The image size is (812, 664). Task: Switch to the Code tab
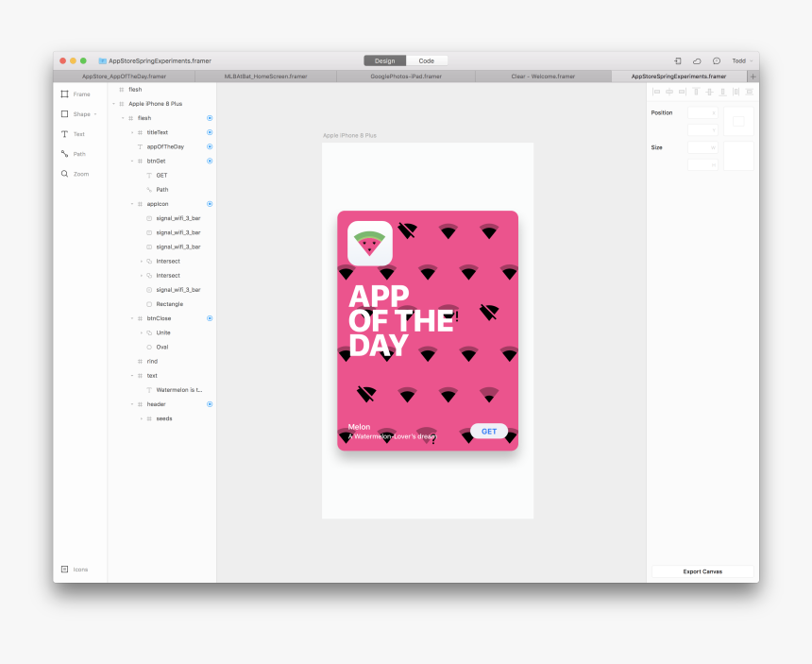[x=427, y=61]
